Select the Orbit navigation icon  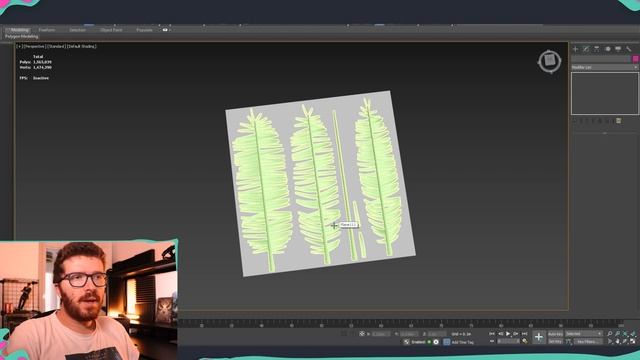(625, 341)
